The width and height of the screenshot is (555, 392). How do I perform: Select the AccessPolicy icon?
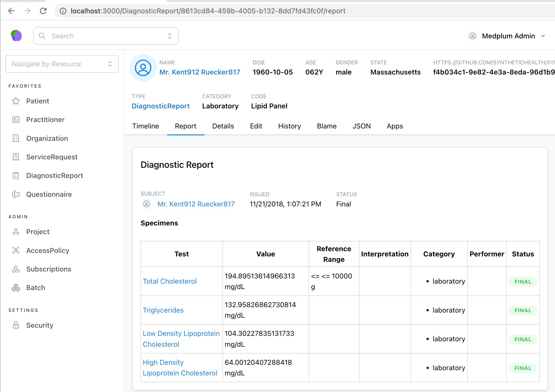click(x=16, y=250)
